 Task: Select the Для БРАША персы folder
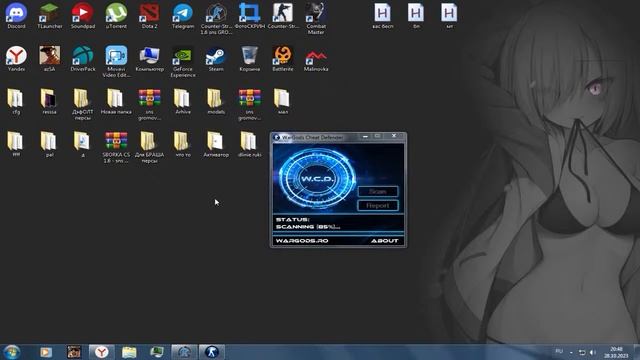149,147
